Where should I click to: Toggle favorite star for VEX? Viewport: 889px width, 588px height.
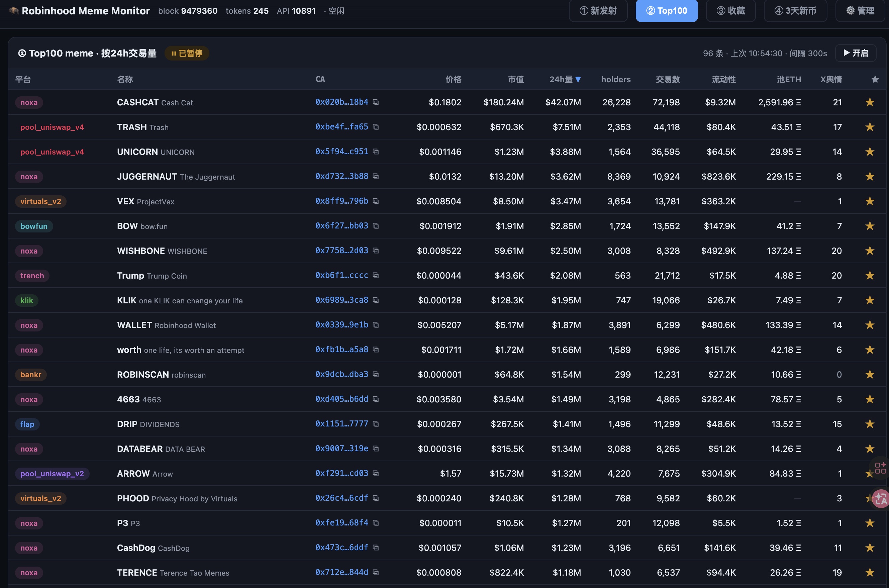coord(870,201)
